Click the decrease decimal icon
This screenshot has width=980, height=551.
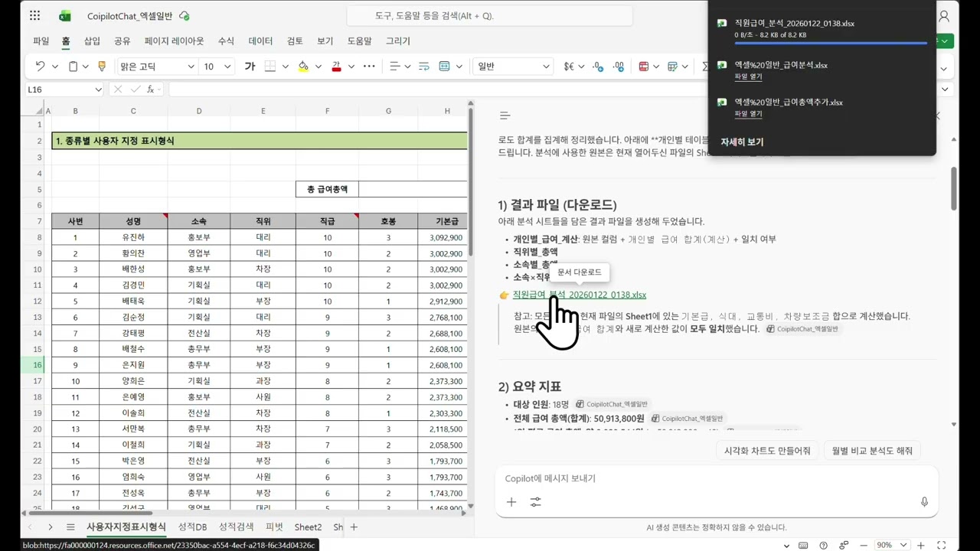(618, 67)
